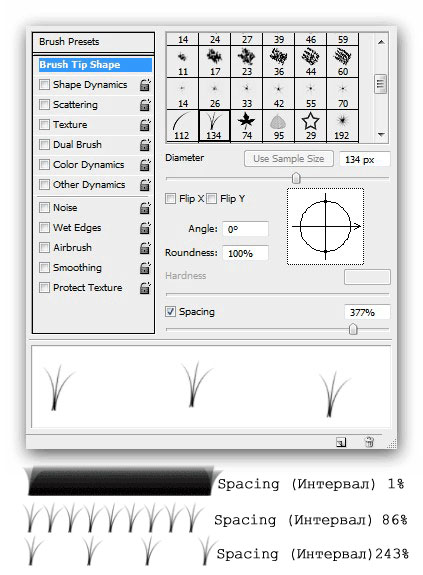Enable the Other Dynamics checkbox
The height and width of the screenshot is (575, 423).
point(44,184)
